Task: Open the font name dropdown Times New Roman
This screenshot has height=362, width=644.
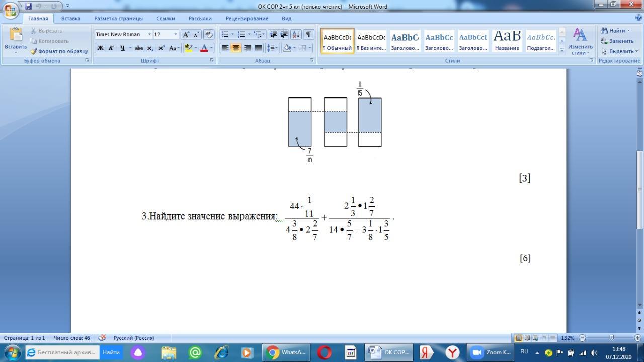Action: click(149, 34)
